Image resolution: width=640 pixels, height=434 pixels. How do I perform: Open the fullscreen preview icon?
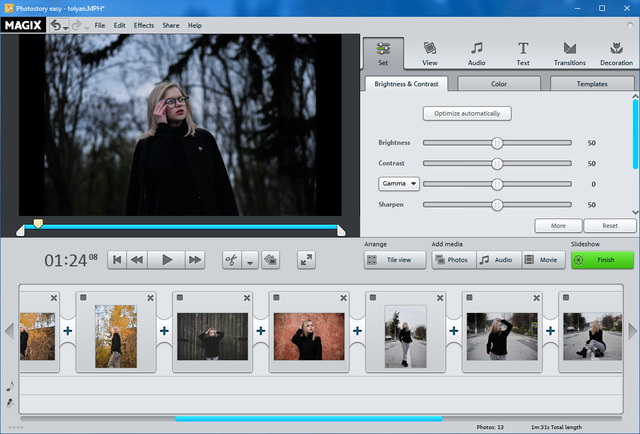[306, 260]
